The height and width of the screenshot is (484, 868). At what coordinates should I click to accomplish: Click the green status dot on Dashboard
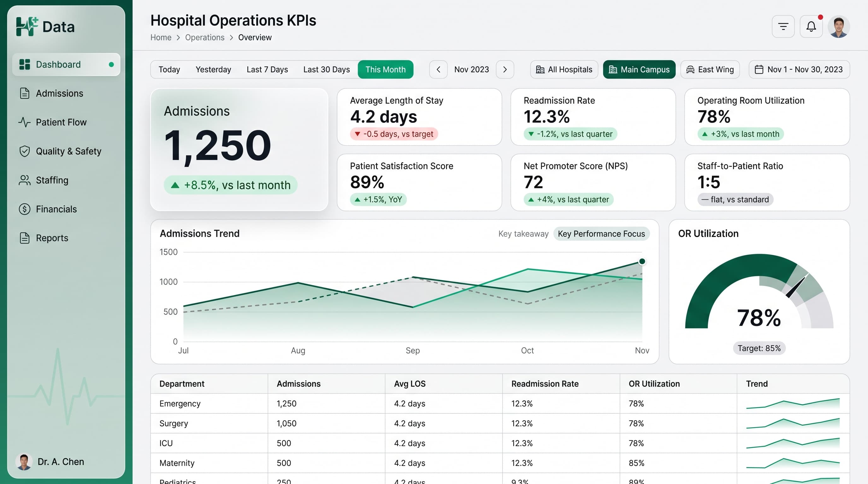(x=111, y=64)
